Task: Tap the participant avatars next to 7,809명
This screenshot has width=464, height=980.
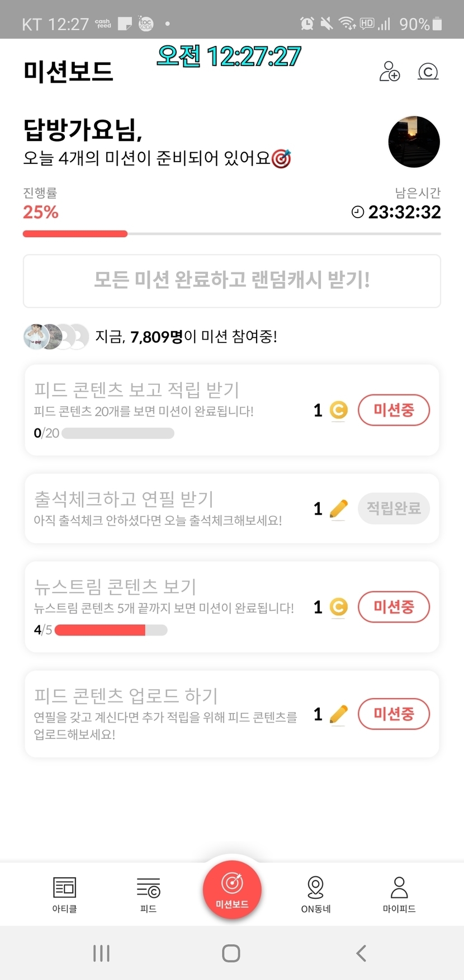Action: 56,337
